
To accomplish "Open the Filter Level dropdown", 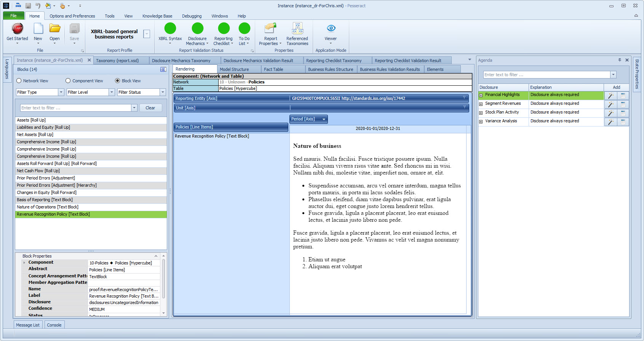I will [112, 92].
